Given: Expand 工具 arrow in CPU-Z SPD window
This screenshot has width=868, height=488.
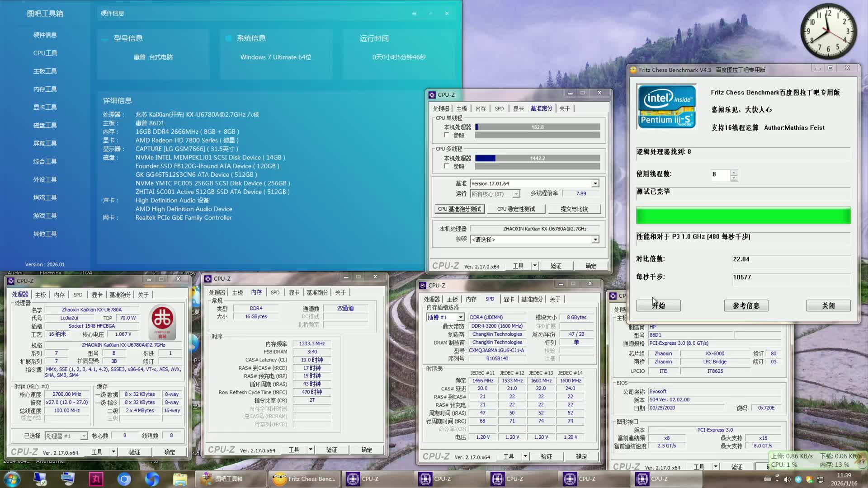Looking at the screenshot, I should click(x=525, y=456).
